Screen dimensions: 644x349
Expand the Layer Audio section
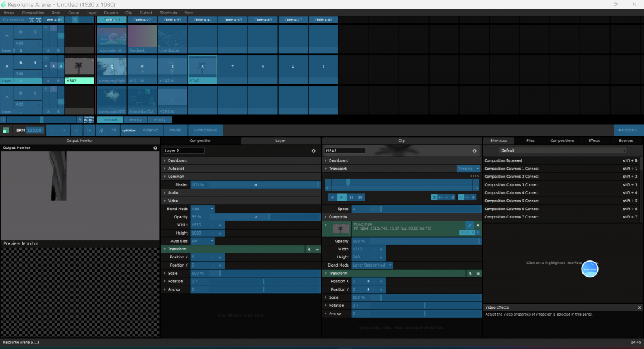pos(173,193)
